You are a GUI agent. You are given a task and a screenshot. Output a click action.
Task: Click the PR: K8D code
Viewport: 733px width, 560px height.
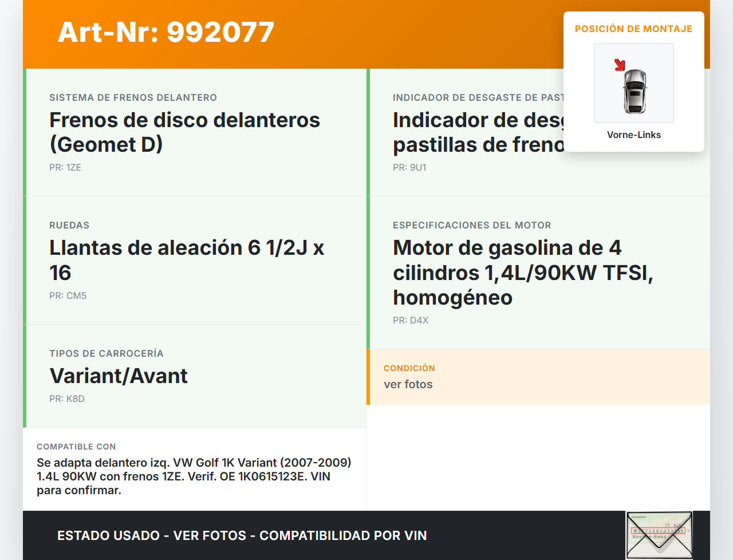click(66, 399)
